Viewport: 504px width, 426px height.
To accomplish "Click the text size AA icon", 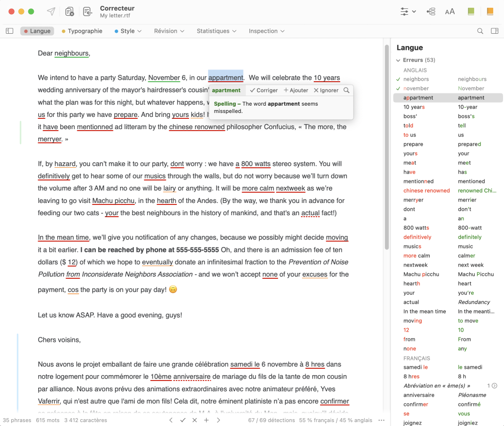I will coord(450,12).
